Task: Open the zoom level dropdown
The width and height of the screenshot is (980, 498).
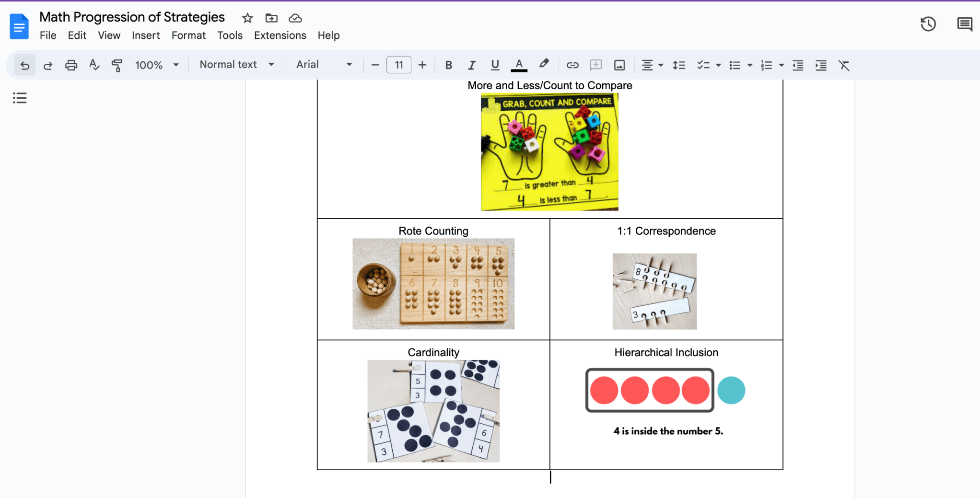Action: tap(157, 65)
